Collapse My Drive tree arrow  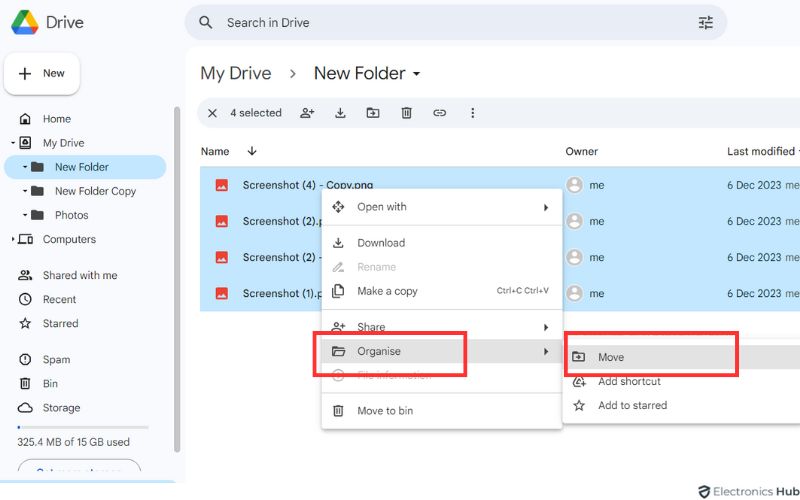(x=13, y=143)
